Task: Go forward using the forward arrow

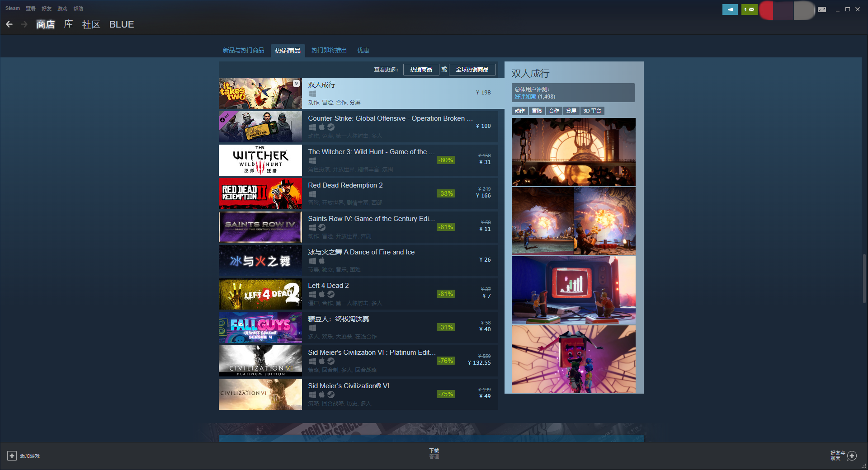Action: pyautogui.click(x=24, y=24)
